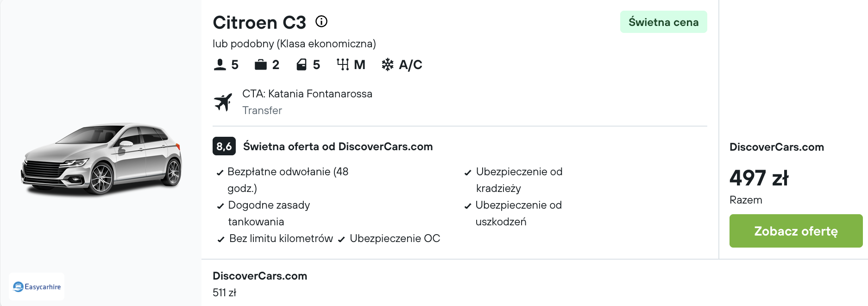
Task: Click the Zobacz ofertę button
Action: point(796,231)
